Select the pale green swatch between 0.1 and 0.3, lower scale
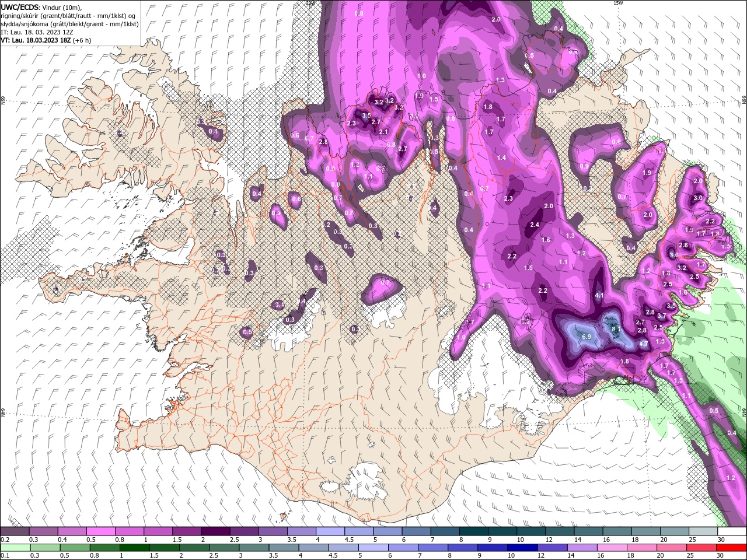 pos(15,548)
